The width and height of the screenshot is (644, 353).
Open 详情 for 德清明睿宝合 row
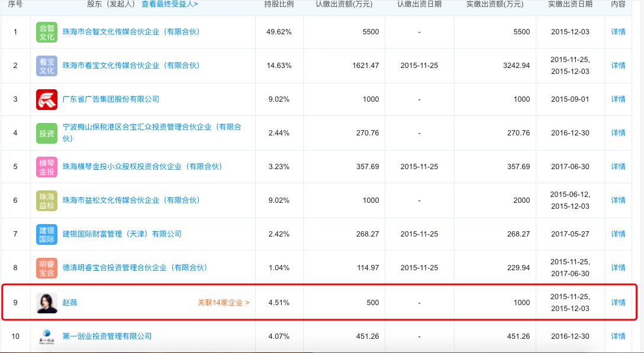(618, 268)
